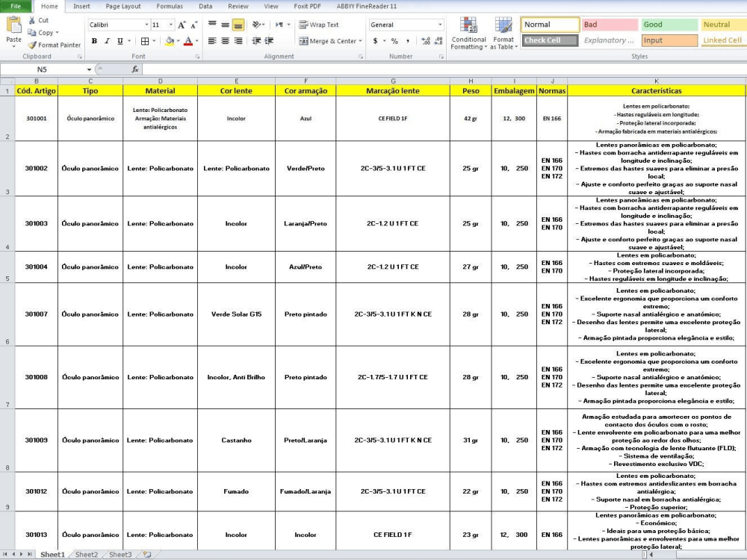Open Conditional Formatting menu
This screenshot has width=747, height=560.
pyautogui.click(x=469, y=34)
